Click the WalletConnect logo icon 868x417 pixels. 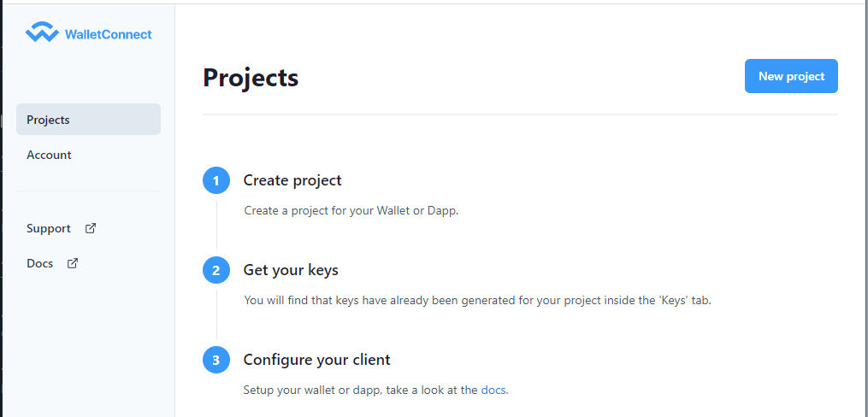pyautogui.click(x=42, y=32)
